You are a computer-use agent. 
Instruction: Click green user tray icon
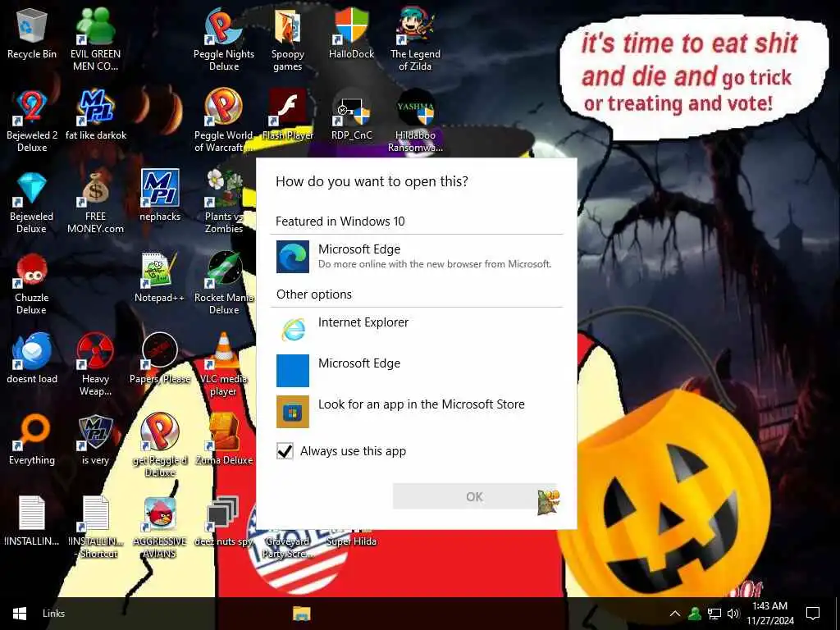pyautogui.click(x=695, y=614)
